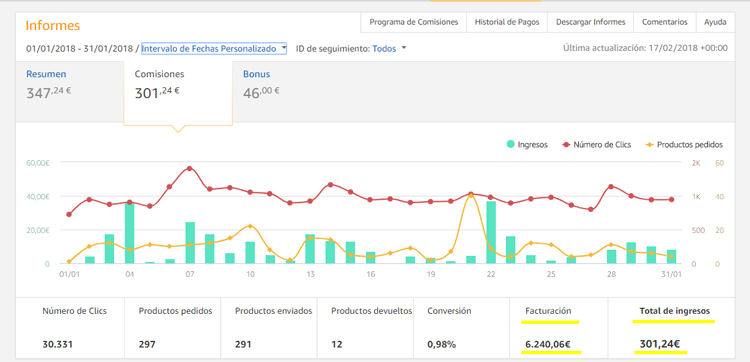
Task: Select the Comisiones summary card
Action: (178, 93)
